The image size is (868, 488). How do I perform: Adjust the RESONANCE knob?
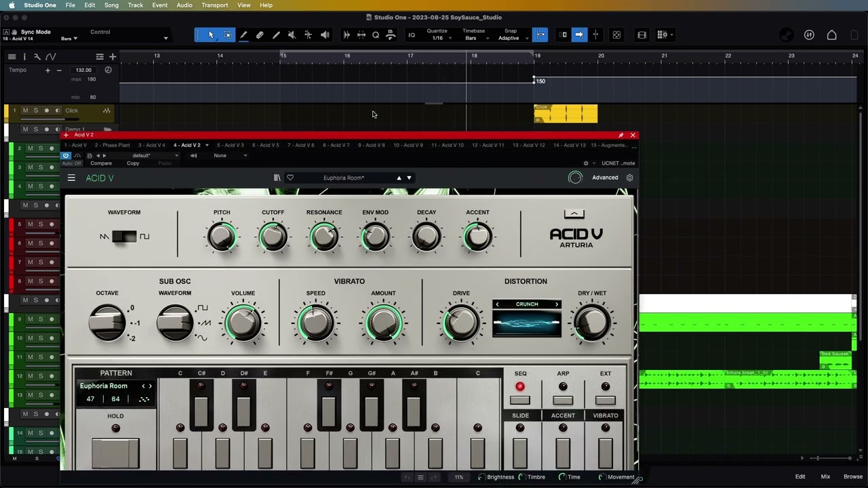point(324,237)
